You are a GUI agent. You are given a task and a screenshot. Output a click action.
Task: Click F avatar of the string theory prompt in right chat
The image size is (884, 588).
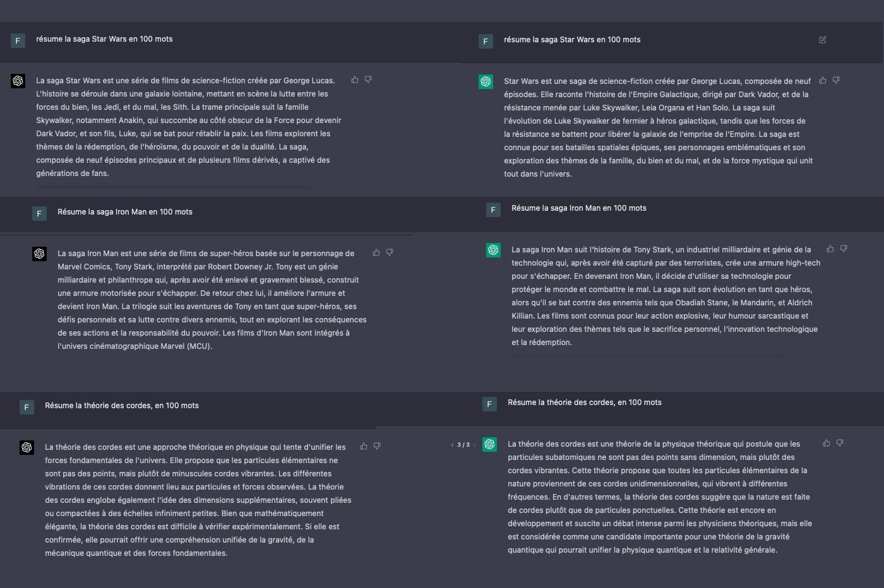click(x=489, y=404)
